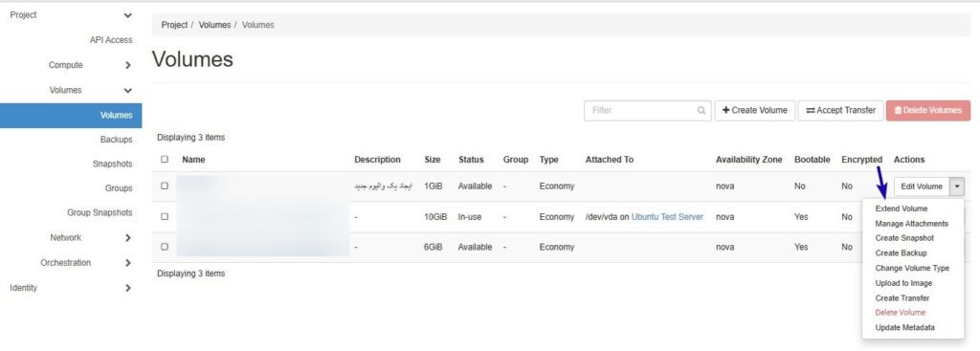Screen dimensions: 980x351
Task: Click the search magnifier icon in Filter box
Action: click(x=702, y=111)
